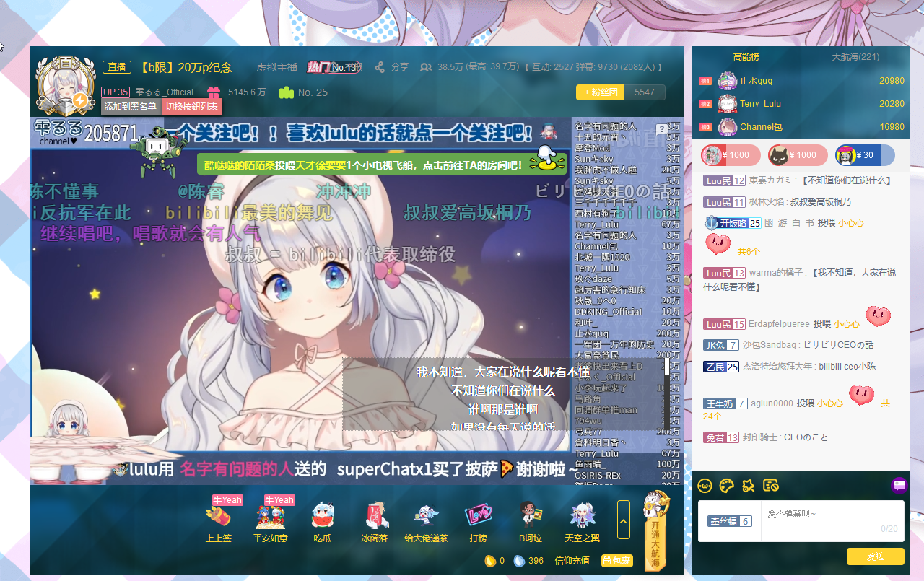Viewport: 924px width, 581px height.
Task: Click 添加到黑名单 button
Action: click(x=131, y=107)
